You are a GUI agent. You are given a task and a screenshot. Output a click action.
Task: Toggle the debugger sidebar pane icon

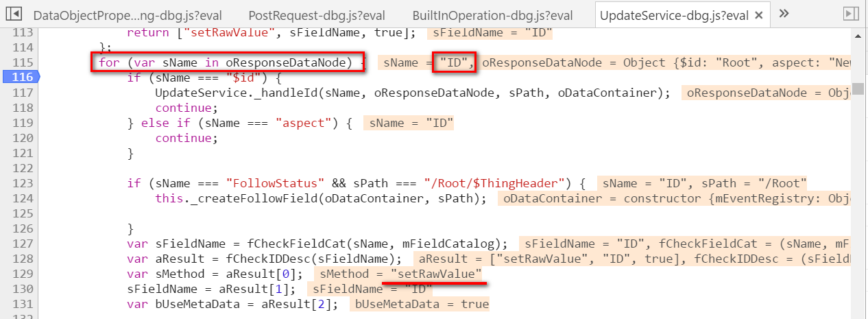[850, 14]
